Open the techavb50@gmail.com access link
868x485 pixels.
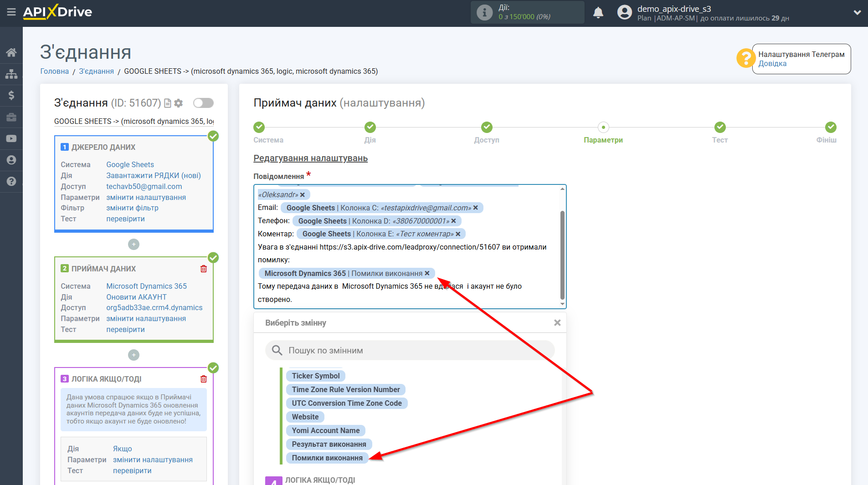144,186
